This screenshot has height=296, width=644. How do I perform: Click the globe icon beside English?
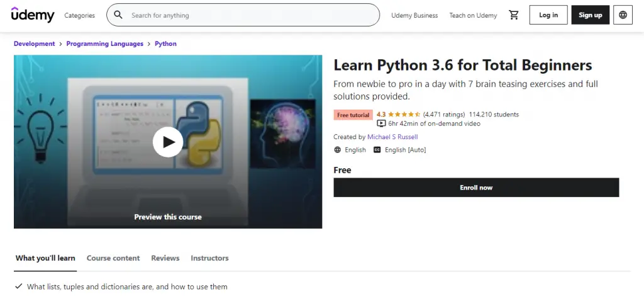338,150
